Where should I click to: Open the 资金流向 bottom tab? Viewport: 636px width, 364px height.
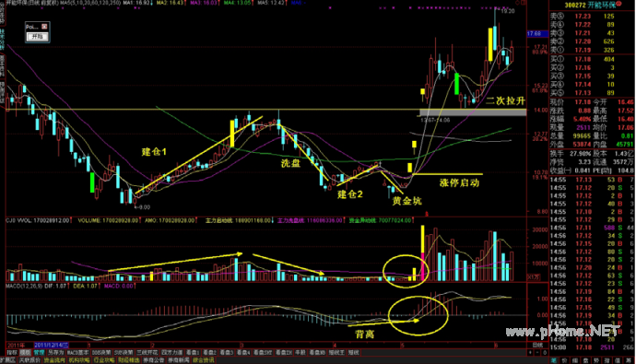[x=54, y=360]
